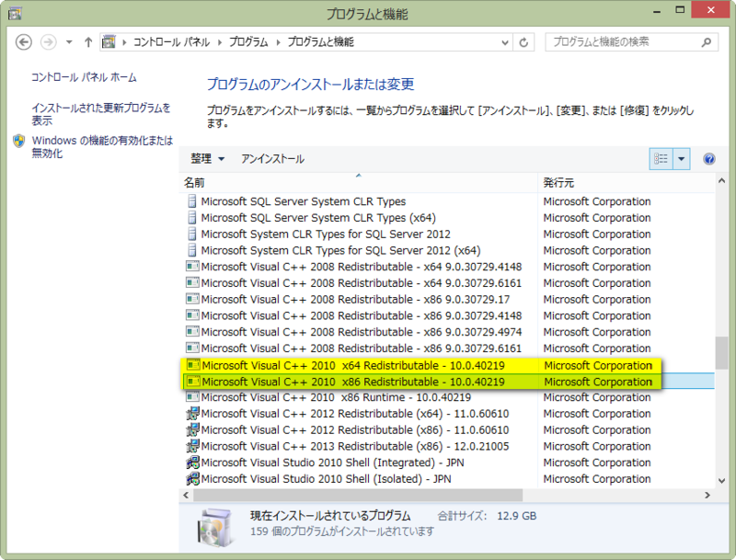The image size is (736, 560).
Task: Open recent locations dropdown arrow
Action: pyautogui.click(x=69, y=42)
